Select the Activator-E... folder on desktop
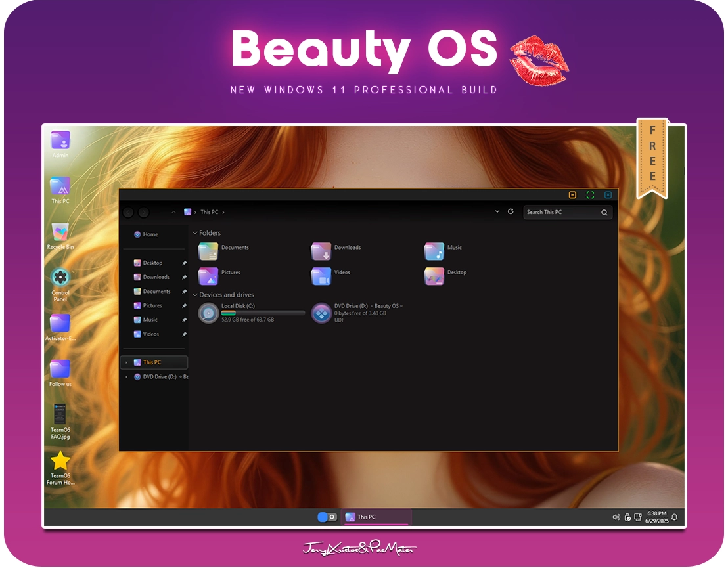Screen dimensions: 728x568 pos(60,327)
